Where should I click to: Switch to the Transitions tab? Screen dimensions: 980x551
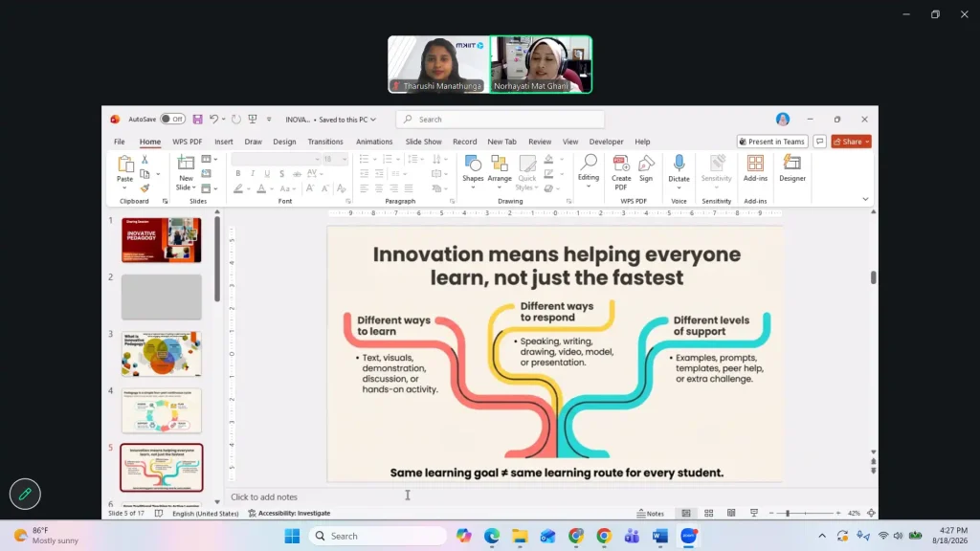[325, 142]
